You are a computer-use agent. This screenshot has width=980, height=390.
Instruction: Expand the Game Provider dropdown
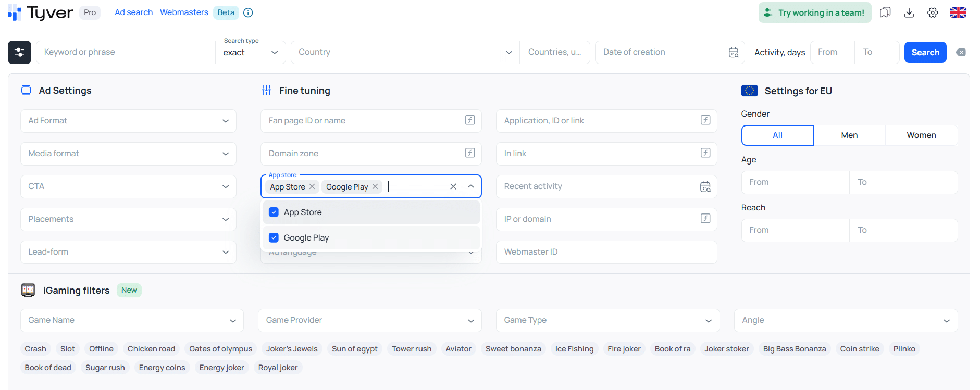click(370, 320)
